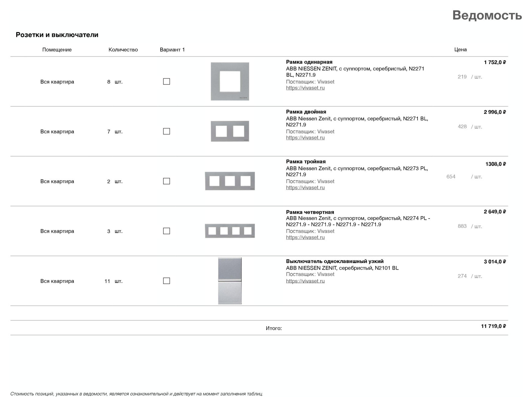532x407 pixels.
Task: Click the quantity 2 for Рамка тройная
Action: pos(109,182)
